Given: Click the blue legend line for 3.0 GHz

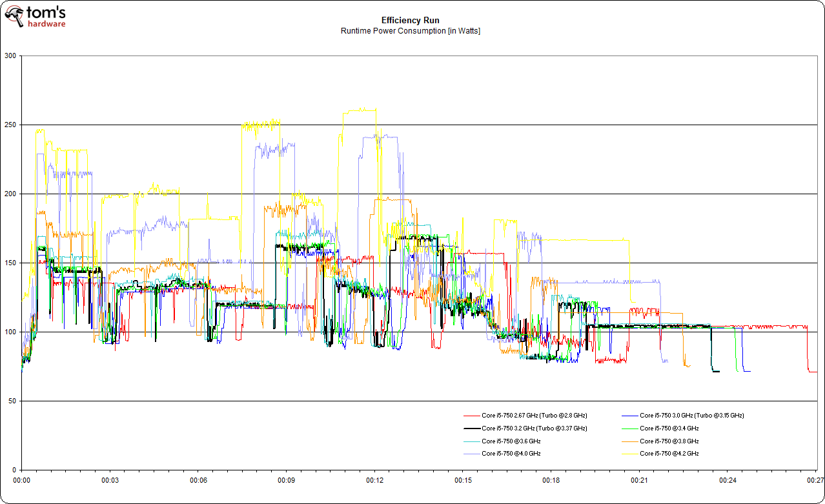Looking at the screenshot, I should point(629,416).
